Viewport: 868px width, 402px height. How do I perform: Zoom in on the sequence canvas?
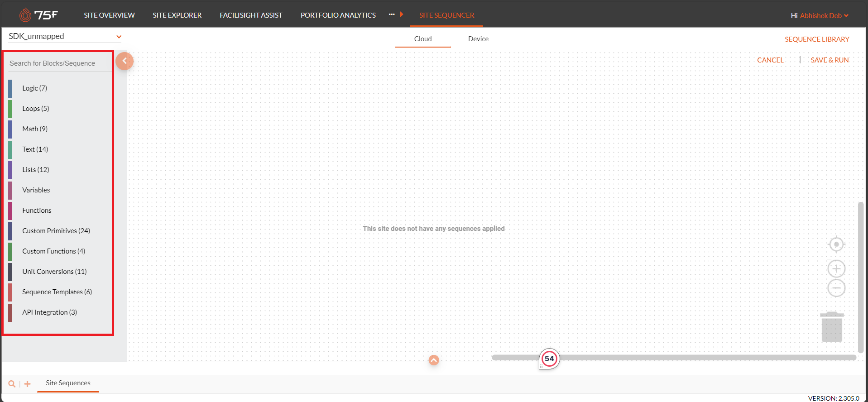click(x=836, y=269)
